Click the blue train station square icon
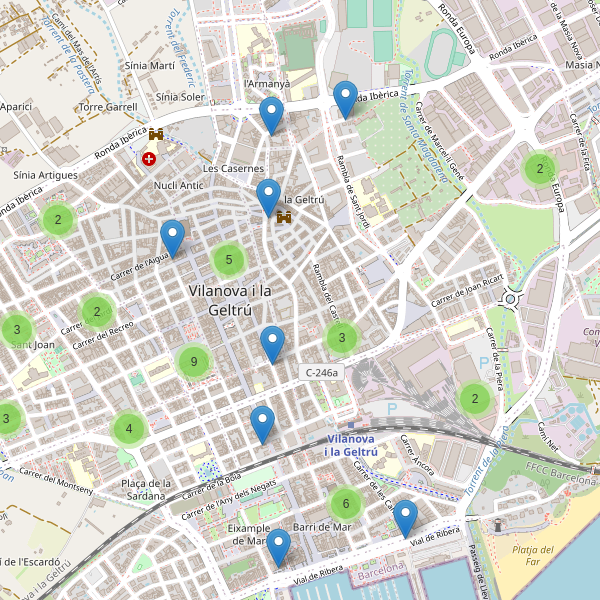This screenshot has height=600, width=600. click(x=351, y=425)
